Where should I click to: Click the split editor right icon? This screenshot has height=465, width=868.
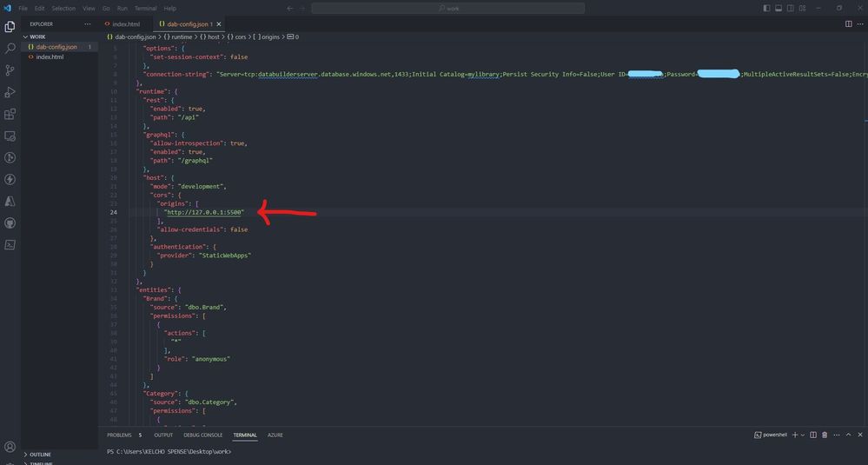[848, 23]
